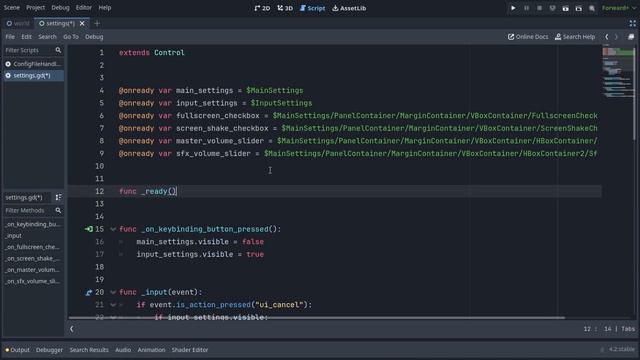Screen dimensions: 640x360
Task: Click the Filter Methods search icon
Action: click(58, 210)
